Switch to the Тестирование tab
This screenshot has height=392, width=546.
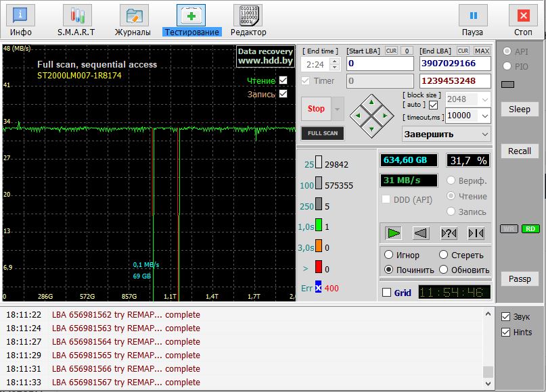coord(191,20)
